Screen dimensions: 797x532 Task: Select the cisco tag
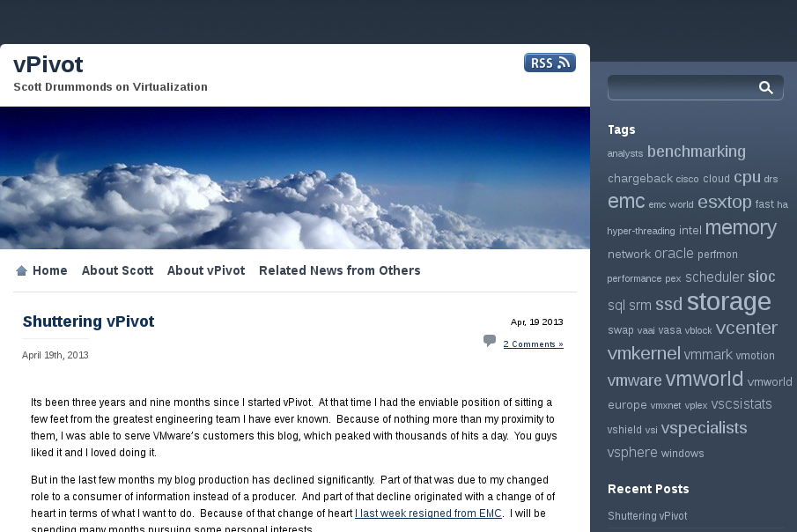687,180
